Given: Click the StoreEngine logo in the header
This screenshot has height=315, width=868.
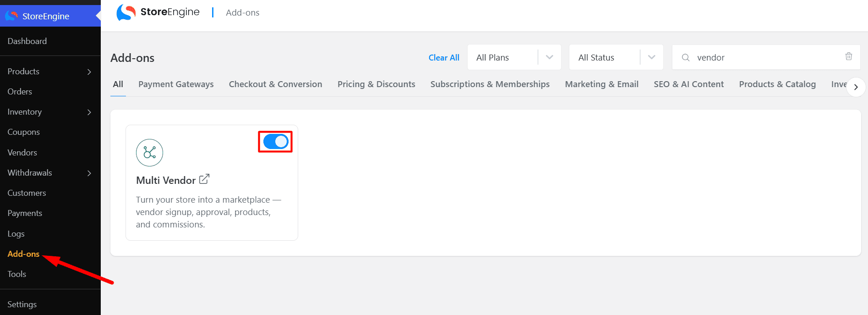Looking at the screenshot, I should pyautogui.click(x=158, y=12).
